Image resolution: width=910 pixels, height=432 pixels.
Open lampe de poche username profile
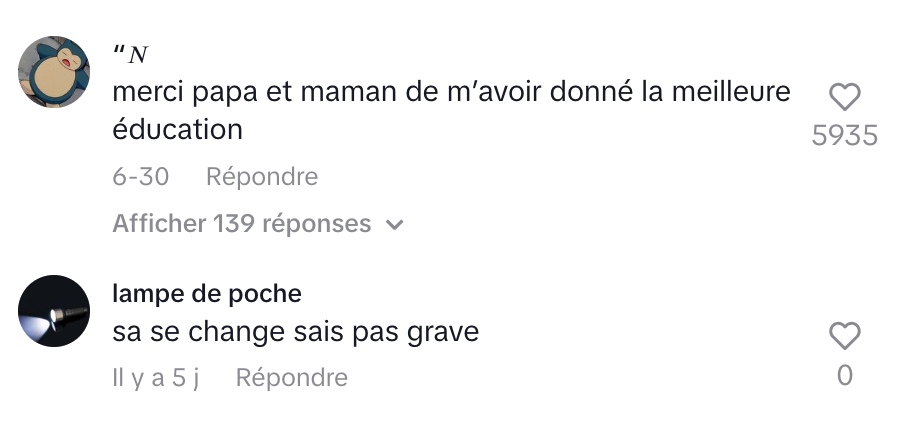click(207, 294)
